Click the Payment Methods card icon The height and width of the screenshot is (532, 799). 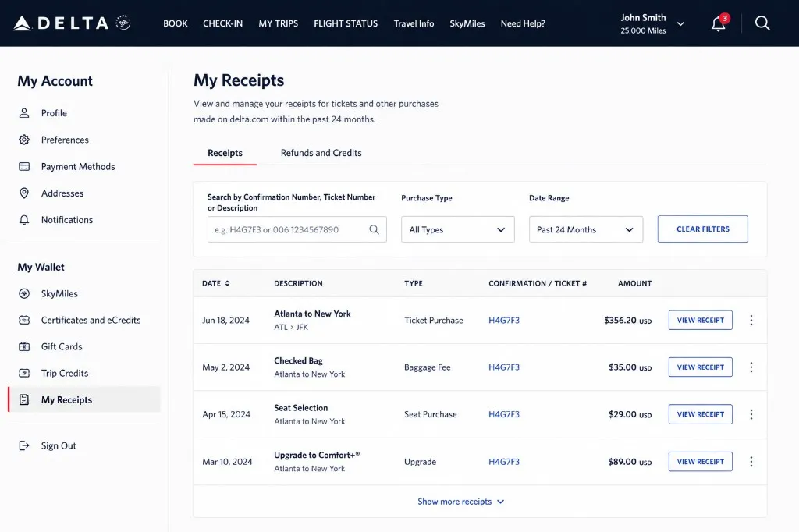[24, 166]
